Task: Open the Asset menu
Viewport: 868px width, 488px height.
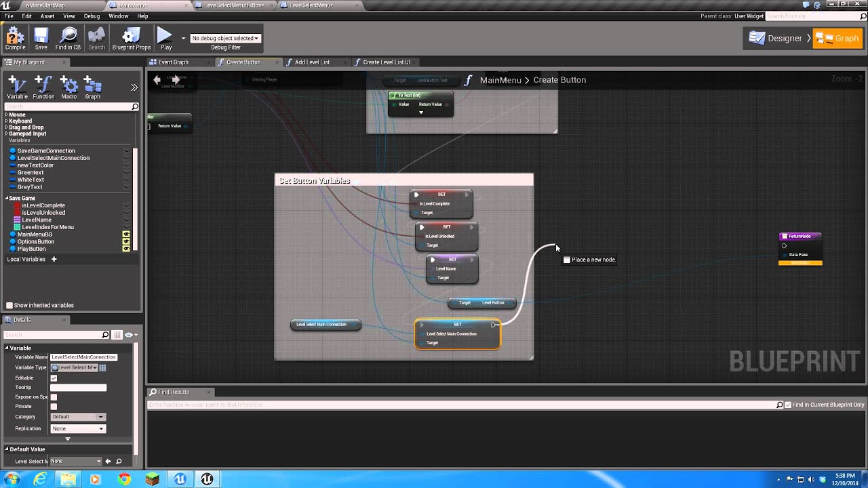Action: 47,16
